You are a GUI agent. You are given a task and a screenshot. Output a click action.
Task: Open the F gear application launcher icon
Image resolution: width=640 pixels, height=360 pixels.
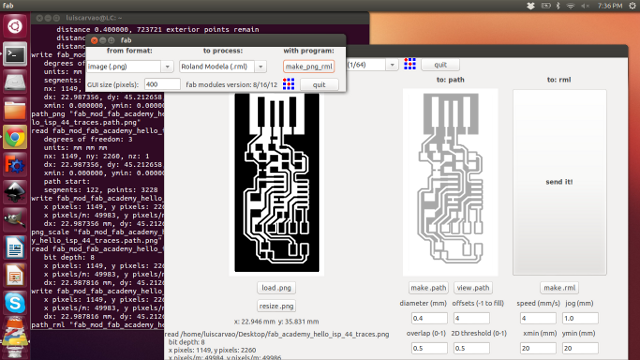point(15,165)
